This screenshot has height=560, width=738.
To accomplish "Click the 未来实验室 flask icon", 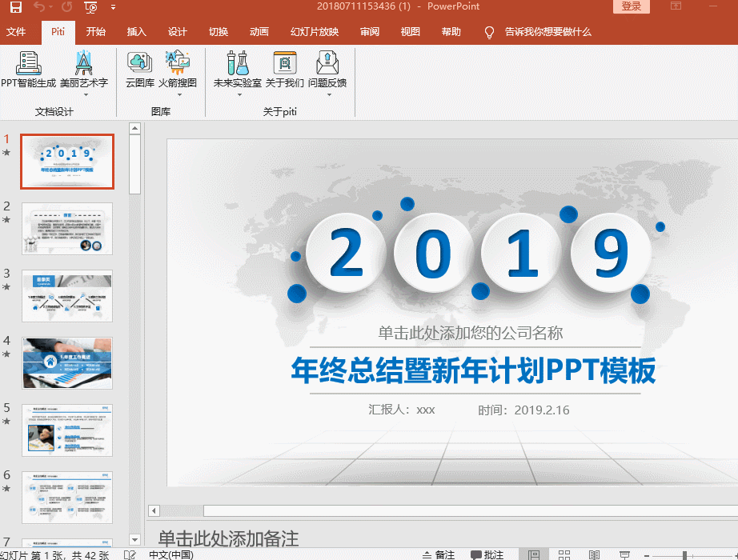I will click(237, 62).
